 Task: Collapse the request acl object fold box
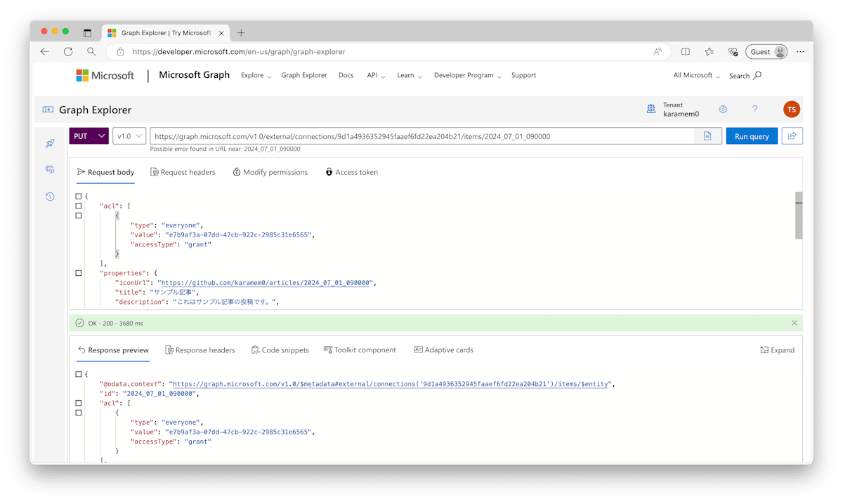click(79, 215)
